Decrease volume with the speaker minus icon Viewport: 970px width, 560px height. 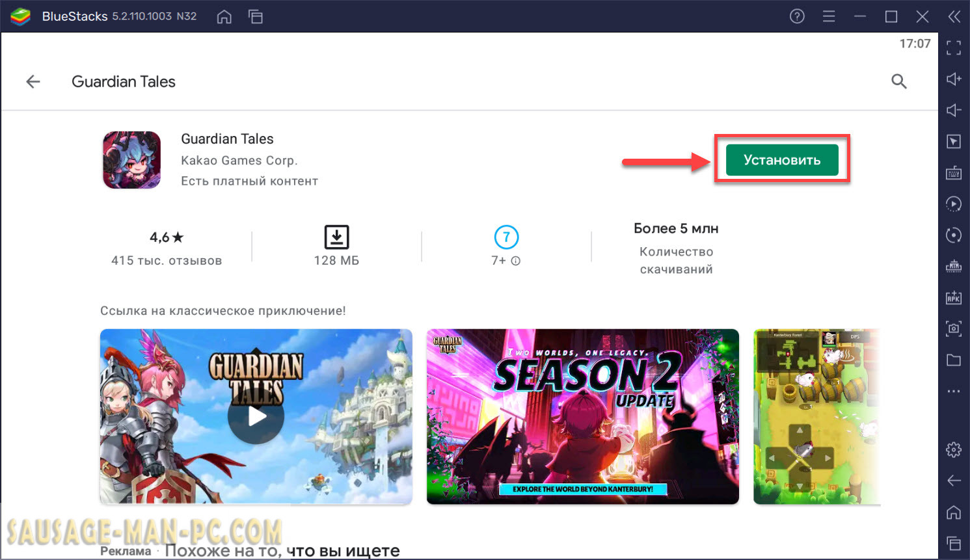click(x=954, y=110)
